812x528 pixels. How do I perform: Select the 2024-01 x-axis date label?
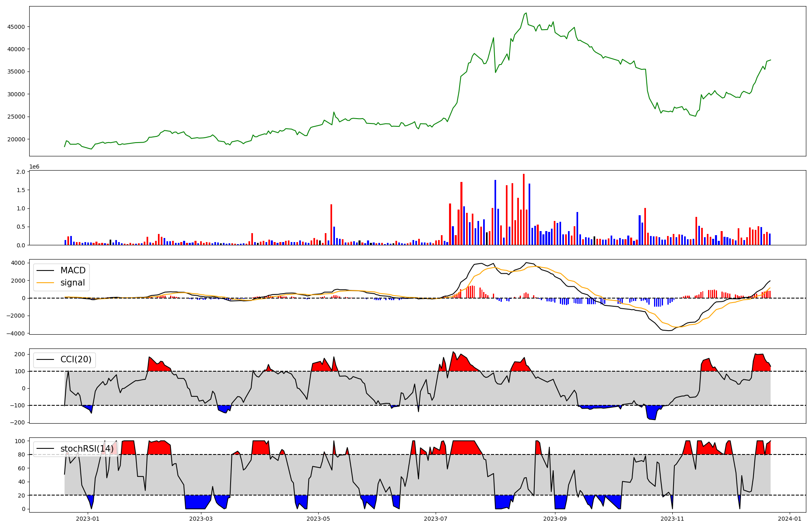(x=790, y=519)
